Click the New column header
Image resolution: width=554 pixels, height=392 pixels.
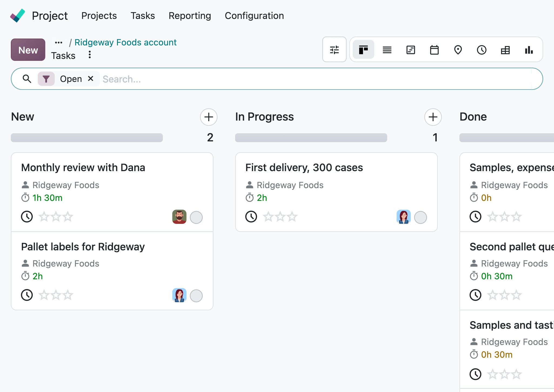22,117
